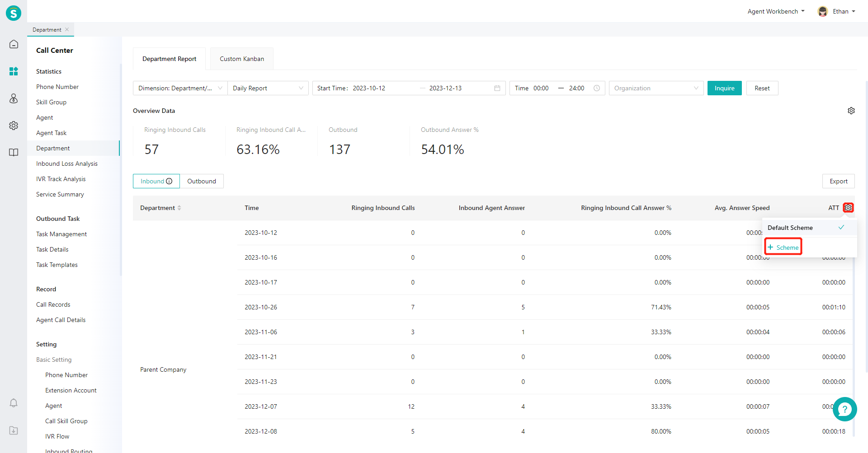Screen dimensions: 868x453
Task: Expand the Dimension dropdown
Action: click(x=180, y=88)
